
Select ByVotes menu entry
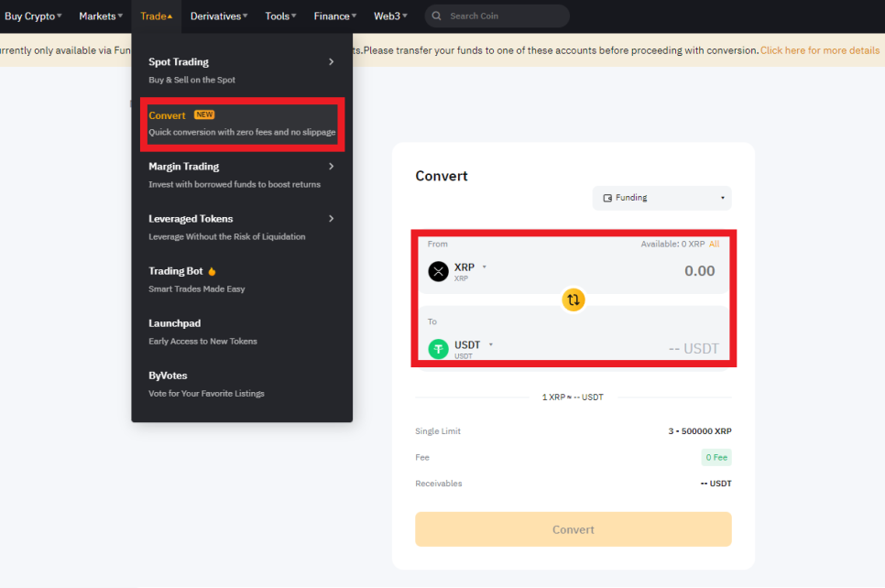(242, 384)
